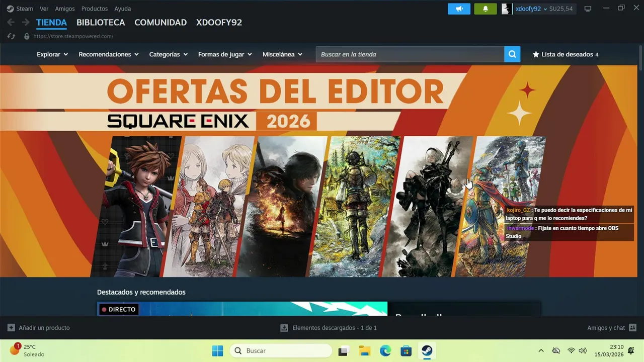
Task: Switch to the TIENDA tab
Action: tap(51, 23)
